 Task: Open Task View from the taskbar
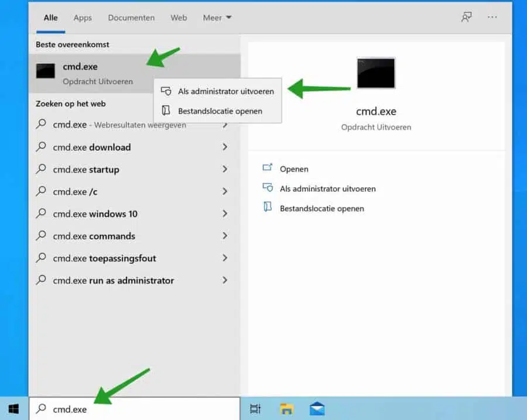tap(255, 408)
